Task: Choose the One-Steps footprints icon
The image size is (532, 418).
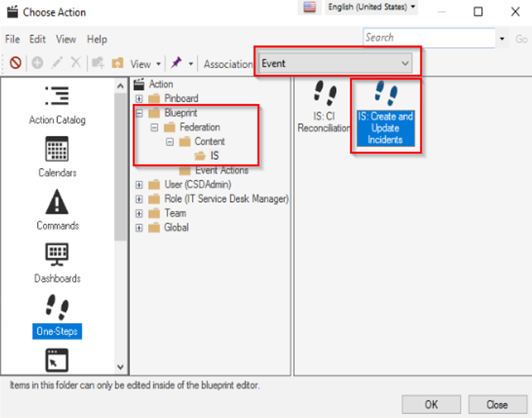Action: tap(57, 308)
